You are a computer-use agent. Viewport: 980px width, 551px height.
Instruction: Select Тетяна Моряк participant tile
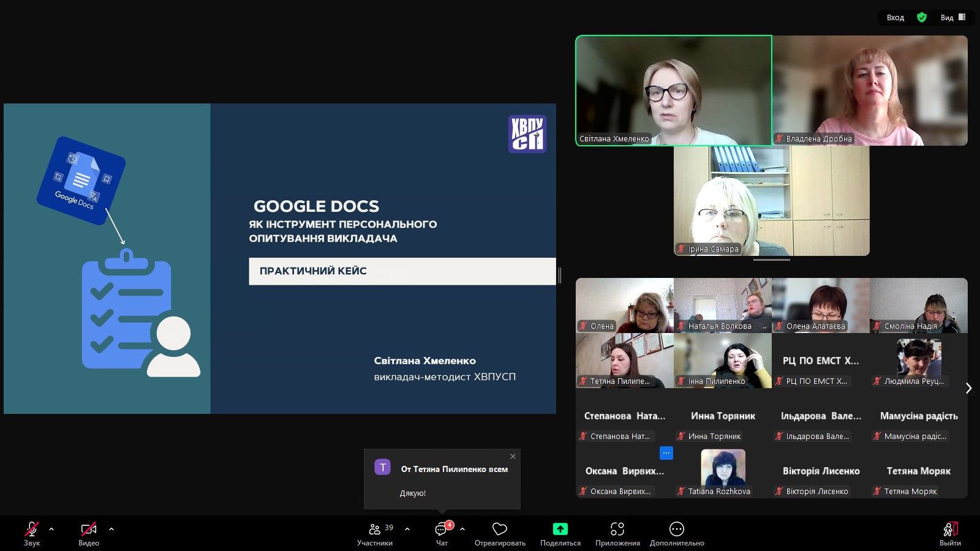point(919,471)
